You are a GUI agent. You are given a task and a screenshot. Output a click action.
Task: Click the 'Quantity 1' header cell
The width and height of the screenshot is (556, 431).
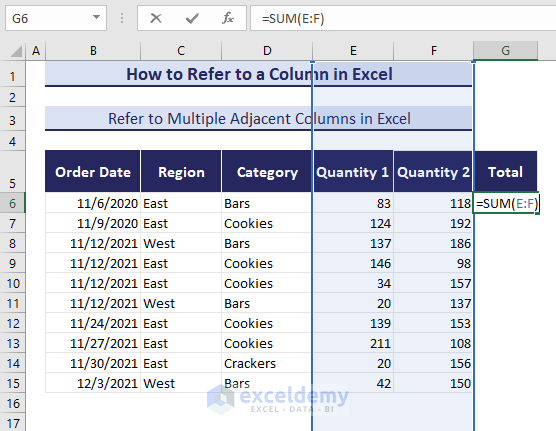pyautogui.click(x=353, y=172)
